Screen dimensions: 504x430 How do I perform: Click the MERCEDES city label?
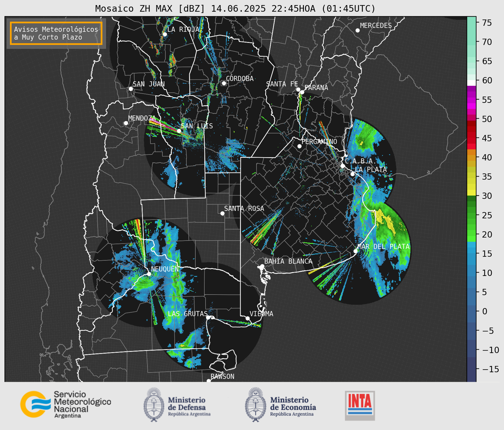[376, 26]
